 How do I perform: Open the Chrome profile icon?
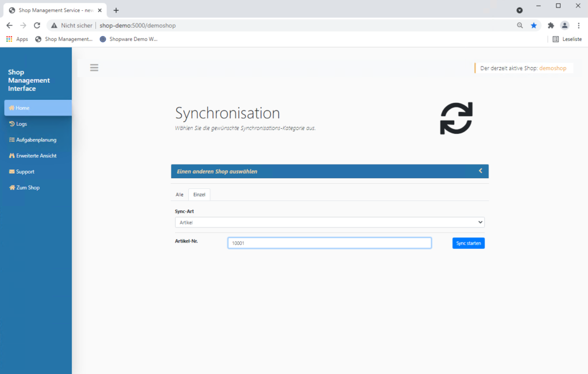[x=564, y=25]
